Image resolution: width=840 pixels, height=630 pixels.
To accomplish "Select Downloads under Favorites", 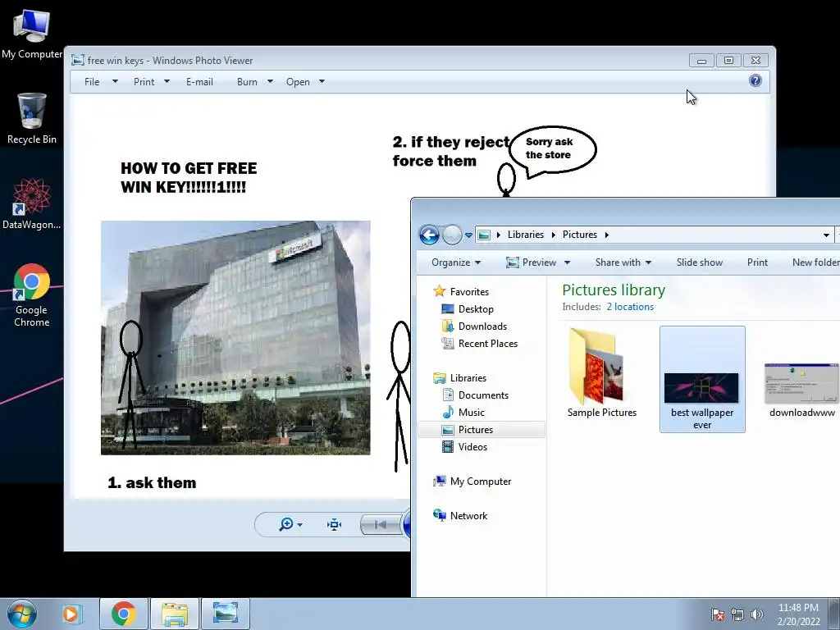I will (x=482, y=326).
